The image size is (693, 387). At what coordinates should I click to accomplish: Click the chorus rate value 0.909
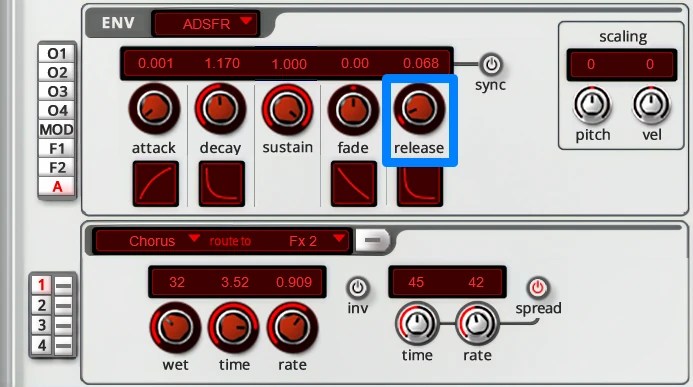point(294,282)
